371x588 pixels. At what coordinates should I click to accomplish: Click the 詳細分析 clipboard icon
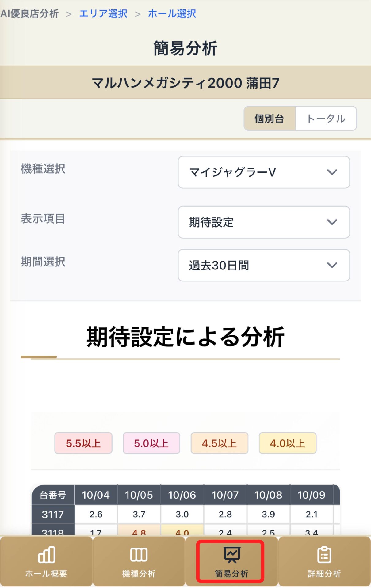(324, 555)
